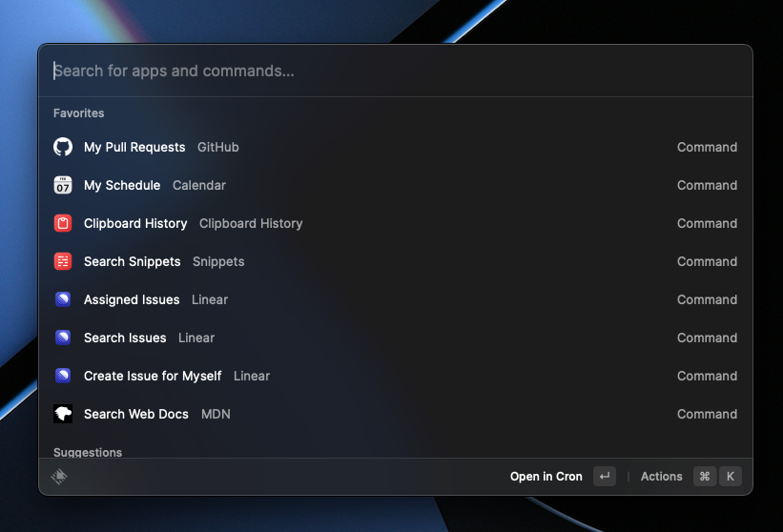783x532 pixels.
Task: Select the Search Web Docs entry
Action: pos(136,414)
